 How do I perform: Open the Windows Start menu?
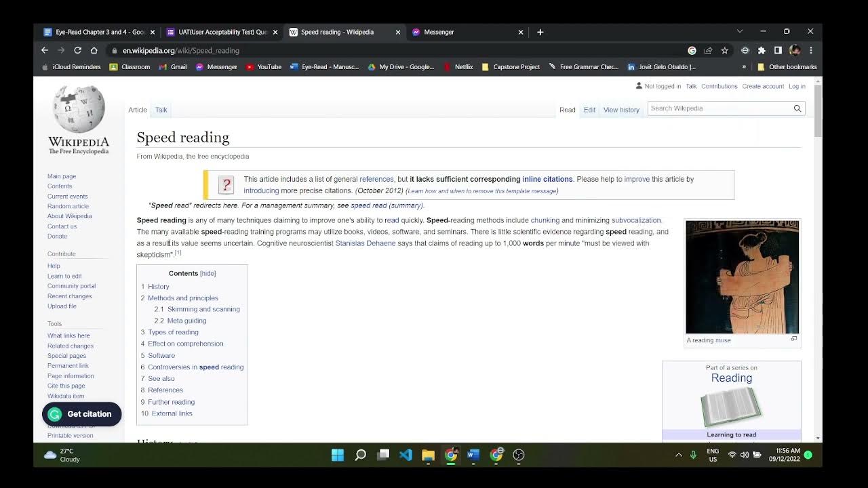(x=337, y=455)
